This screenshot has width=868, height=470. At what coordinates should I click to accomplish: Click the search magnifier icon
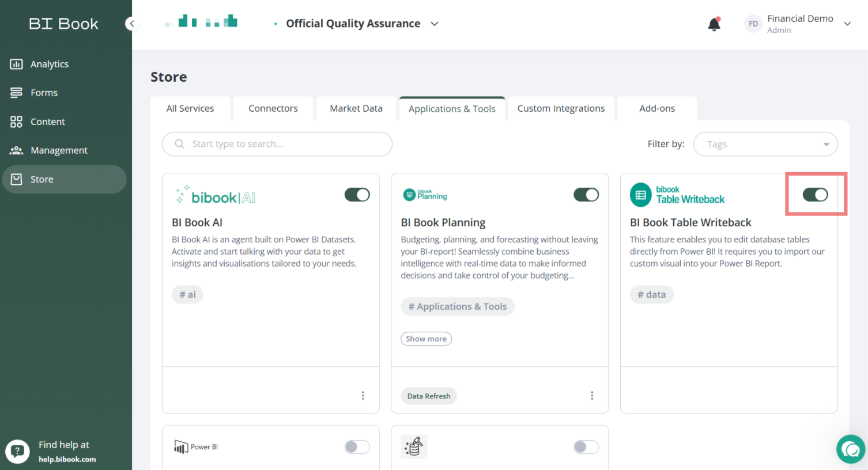coord(180,144)
